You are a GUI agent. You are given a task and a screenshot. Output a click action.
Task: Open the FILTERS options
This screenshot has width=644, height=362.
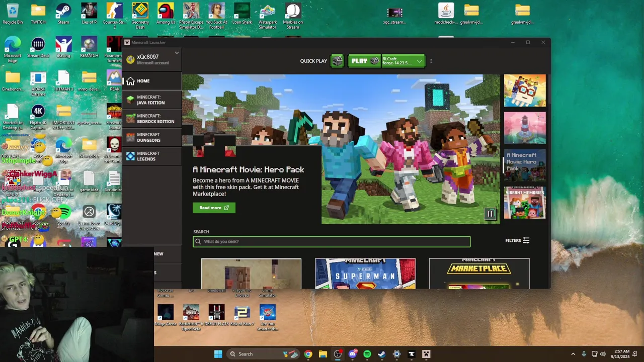pos(517,241)
